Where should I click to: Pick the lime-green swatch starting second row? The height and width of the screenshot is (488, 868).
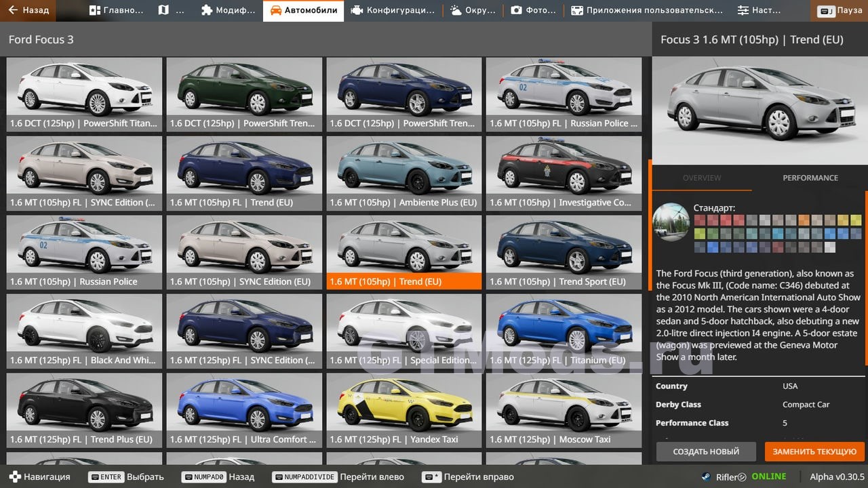(x=699, y=233)
